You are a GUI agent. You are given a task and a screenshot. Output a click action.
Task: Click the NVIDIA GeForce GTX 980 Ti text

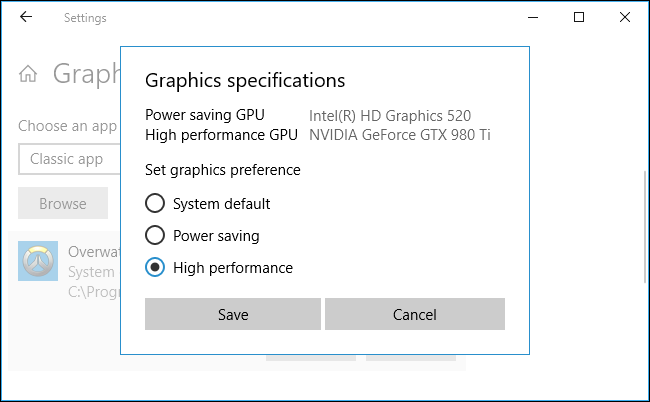tap(400, 135)
